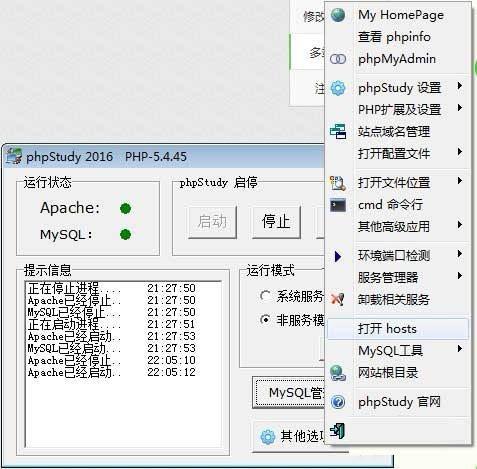This screenshot has width=477, height=469.
Task: Click the green Apache status indicator
Action: click(x=125, y=209)
